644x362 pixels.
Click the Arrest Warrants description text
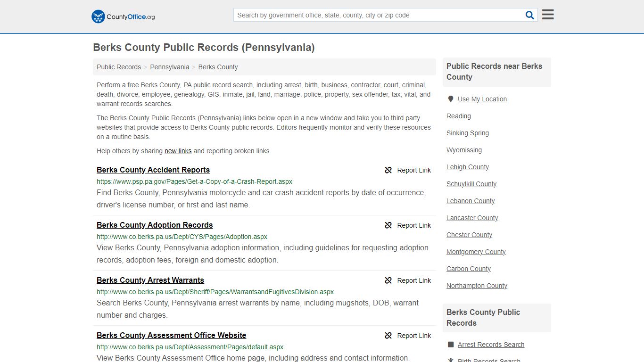click(x=257, y=309)
